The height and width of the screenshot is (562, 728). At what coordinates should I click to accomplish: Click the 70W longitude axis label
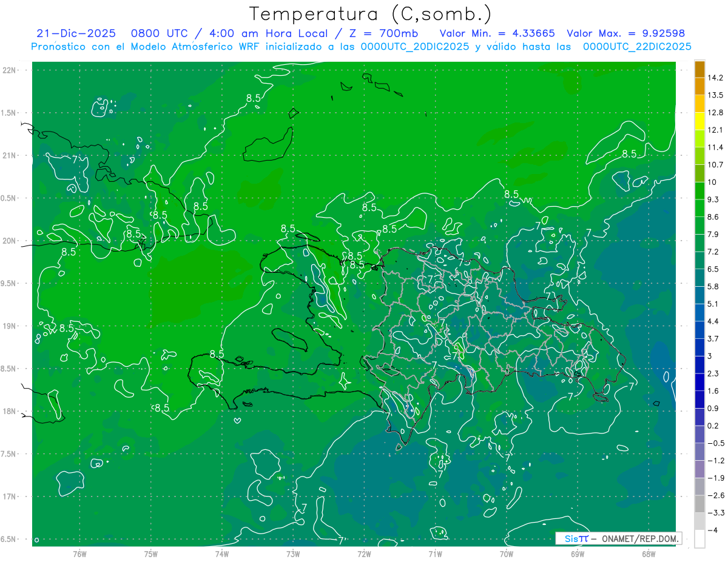(x=507, y=554)
